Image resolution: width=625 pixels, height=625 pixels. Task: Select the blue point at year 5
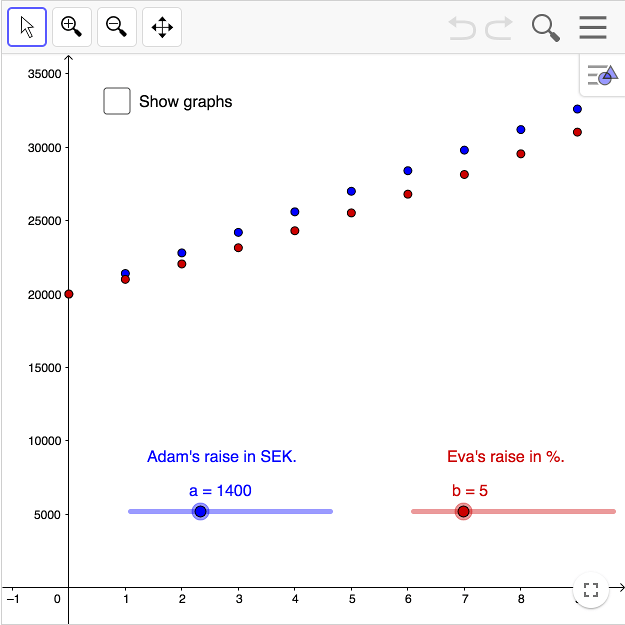(x=351, y=191)
